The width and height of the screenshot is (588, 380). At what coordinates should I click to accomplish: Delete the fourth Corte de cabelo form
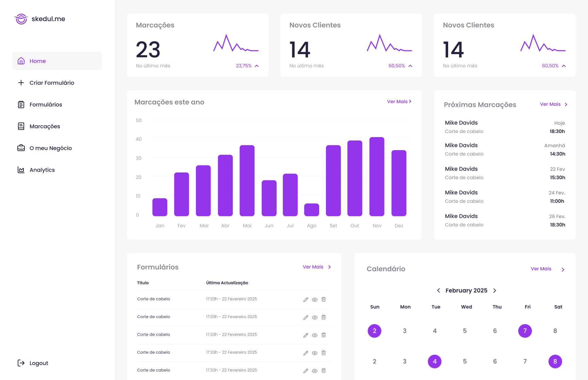coord(324,353)
